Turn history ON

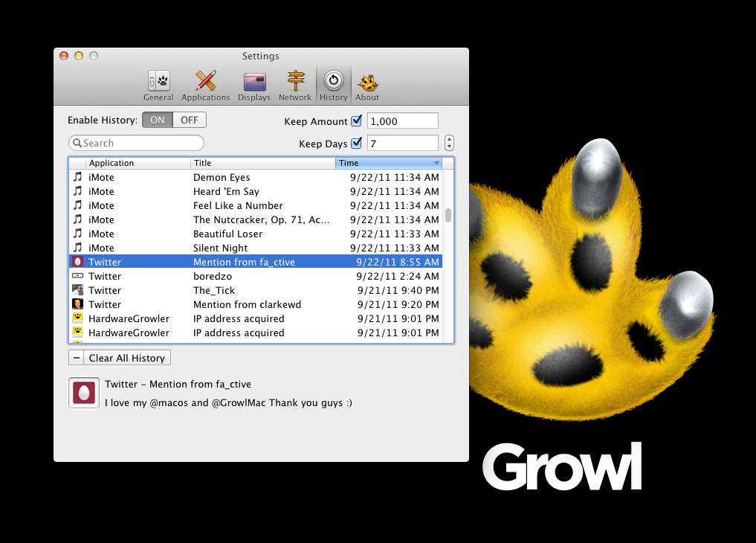coord(157,120)
